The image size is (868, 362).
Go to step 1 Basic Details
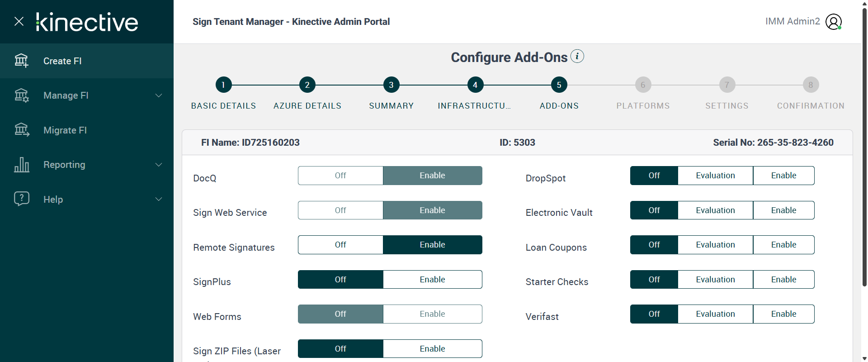coord(223,85)
